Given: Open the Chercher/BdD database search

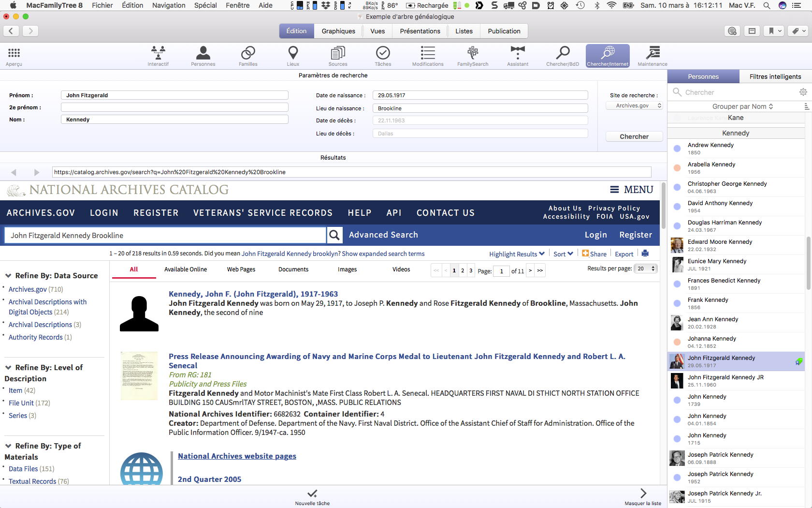Looking at the screenshot, I should pos(563,56).
